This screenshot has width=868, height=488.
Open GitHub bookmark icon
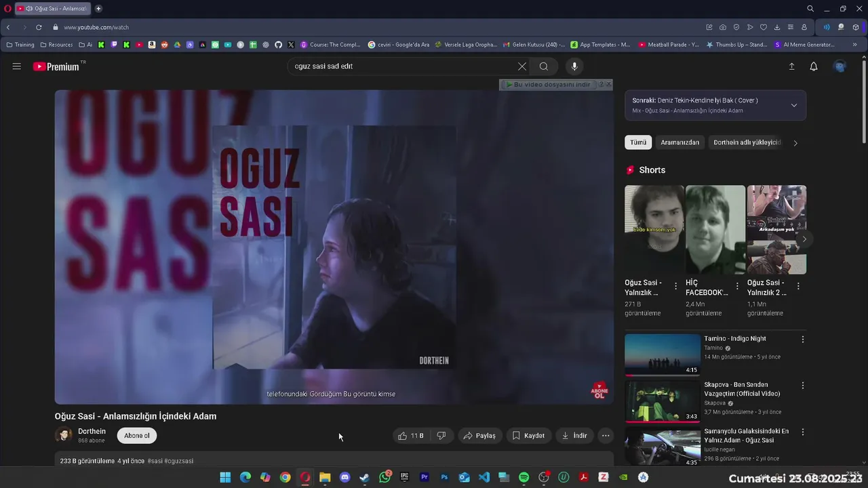278,45
